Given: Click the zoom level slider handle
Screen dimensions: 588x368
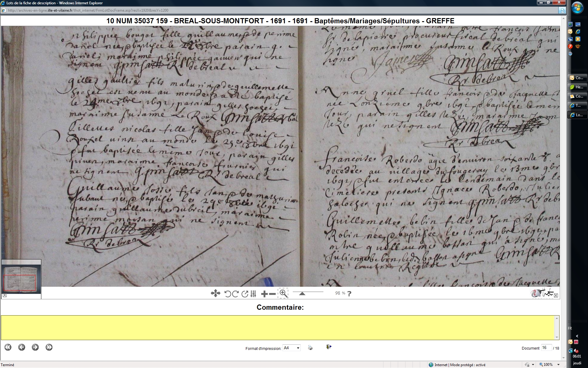Looking at the screenshot, I should tap(302, 293).
